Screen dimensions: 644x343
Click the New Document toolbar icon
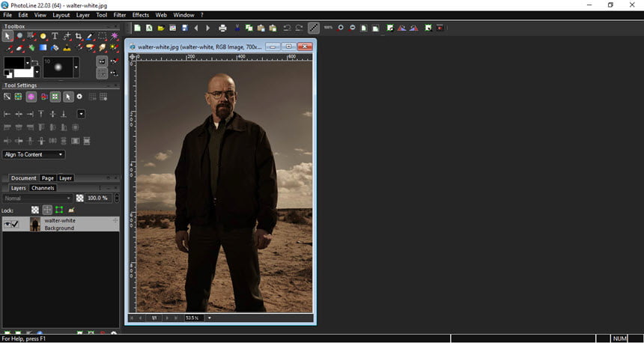coord(137,28)
